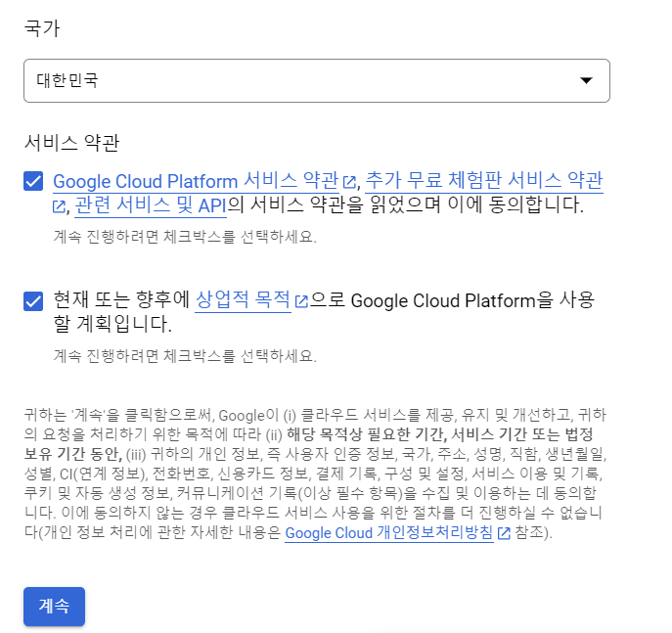Open 관련 서비스 및 API link
672x633 pixels.
(151, 205)
